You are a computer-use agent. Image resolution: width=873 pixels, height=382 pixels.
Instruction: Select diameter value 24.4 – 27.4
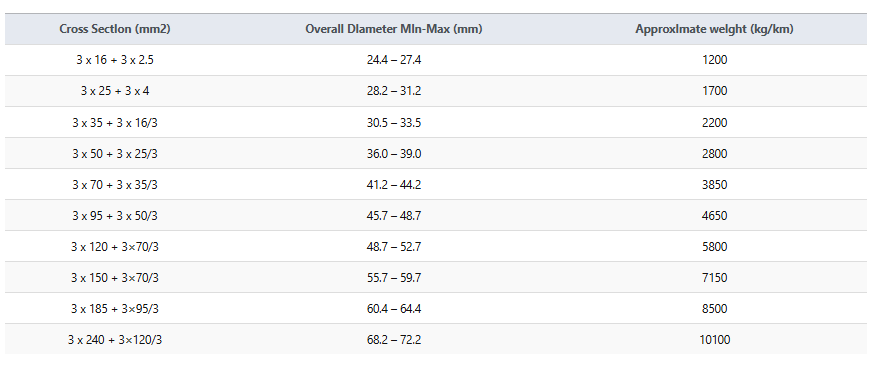tap(394, 60)
